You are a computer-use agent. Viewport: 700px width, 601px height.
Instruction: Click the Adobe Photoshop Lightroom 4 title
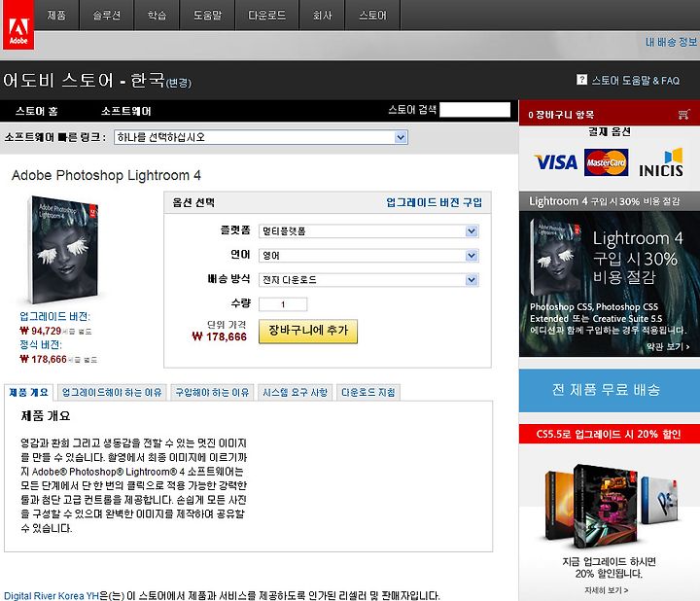(106, 175)
